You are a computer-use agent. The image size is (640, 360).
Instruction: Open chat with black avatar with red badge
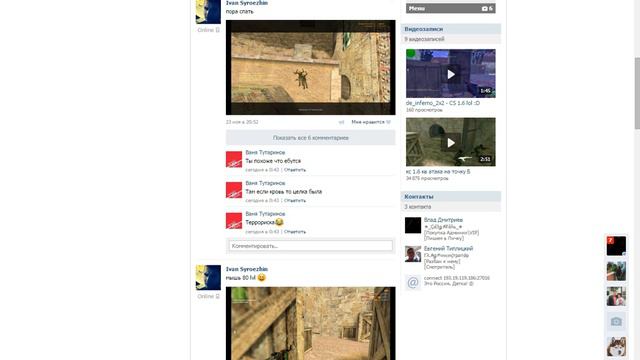pos(616,246)
